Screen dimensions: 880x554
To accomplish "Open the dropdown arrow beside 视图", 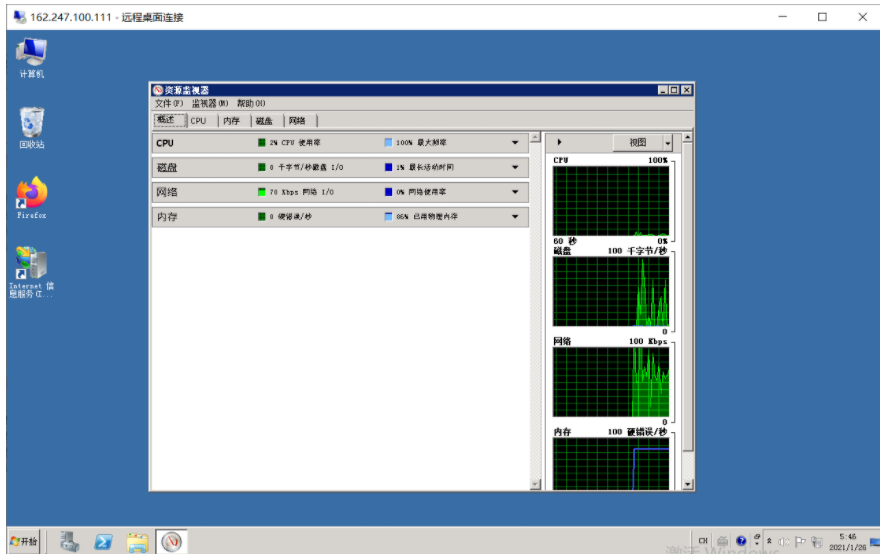I will pos(668,143).
